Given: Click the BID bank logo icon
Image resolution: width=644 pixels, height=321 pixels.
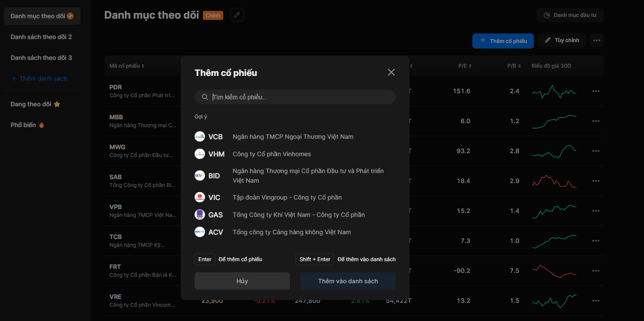Looking at the screenshot, I should [199, 176].
